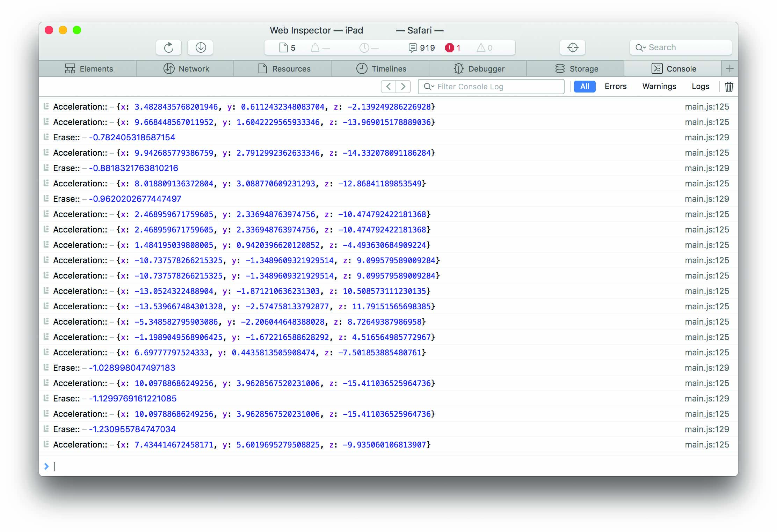The height and width of the screenshot is (532, 777).
Task: Open main.js:125 link on first log row
Action: click(x=707, y=107)
